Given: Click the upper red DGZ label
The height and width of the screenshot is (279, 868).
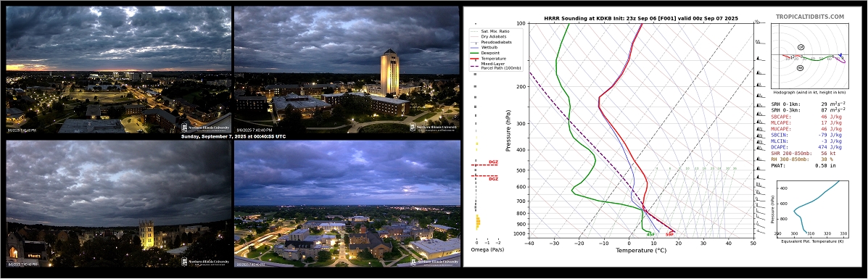Looking at the screenshot, I should coord(493,162).
